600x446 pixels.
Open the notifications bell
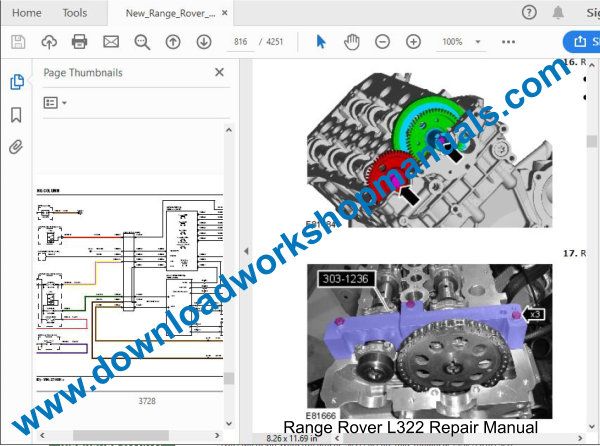click(558, 13)
